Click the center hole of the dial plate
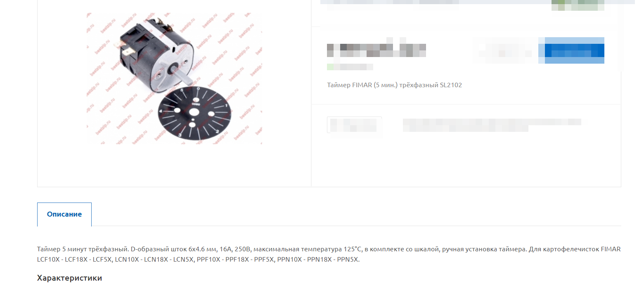The height and width of the screenshot is (286, 644). click(194, 112)
